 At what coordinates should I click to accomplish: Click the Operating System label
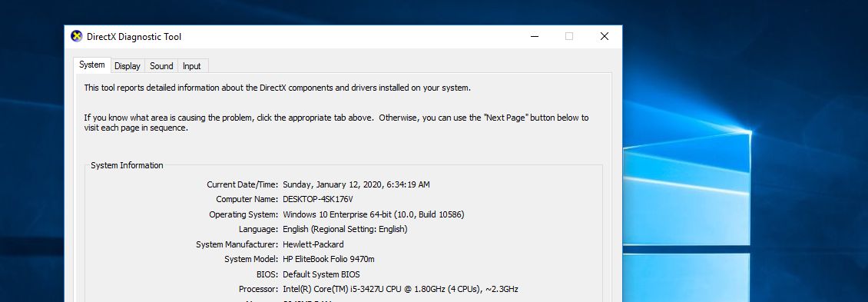click(x=244, y=214)
